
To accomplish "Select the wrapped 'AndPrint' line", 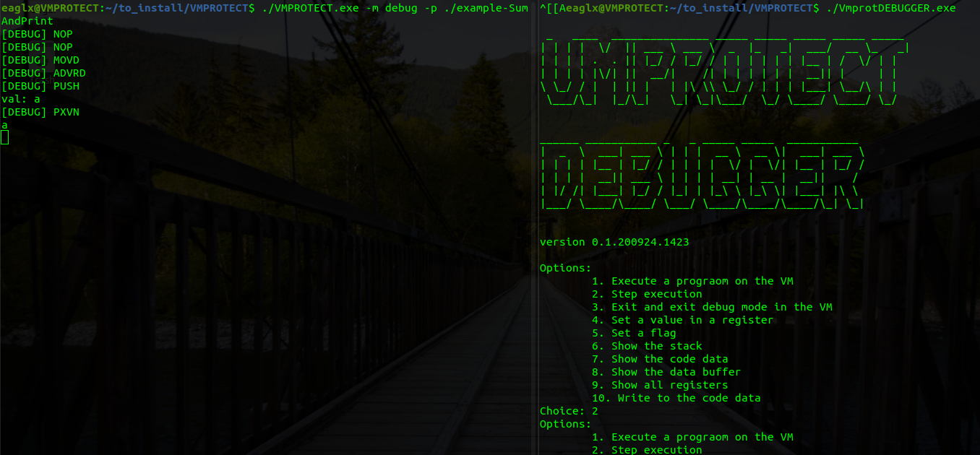I will pos(27,21).
